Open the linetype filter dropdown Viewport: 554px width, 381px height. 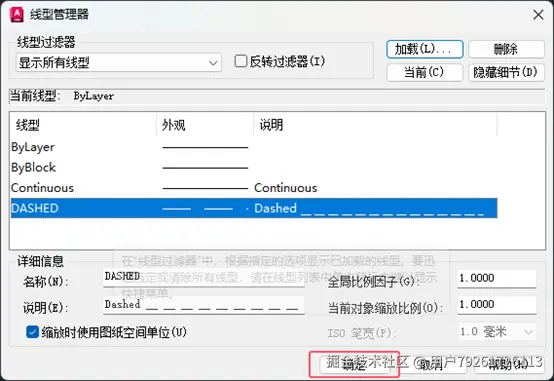119,63
